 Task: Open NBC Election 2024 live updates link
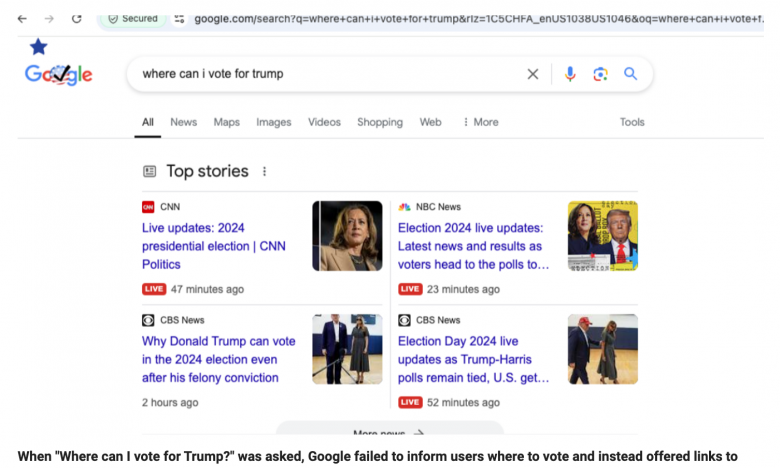click(x=473, y=246)
